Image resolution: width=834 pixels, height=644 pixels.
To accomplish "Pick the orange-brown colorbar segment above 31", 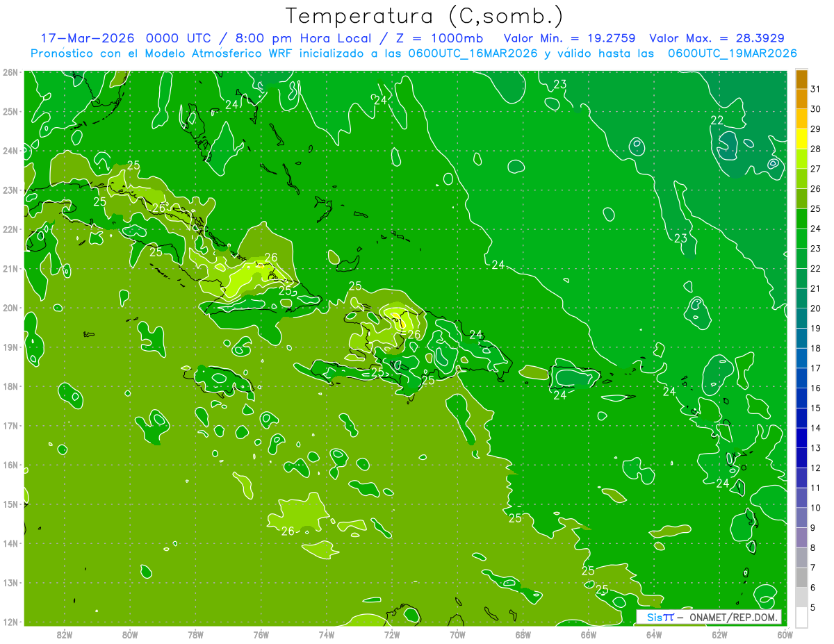I will [801, 79].
